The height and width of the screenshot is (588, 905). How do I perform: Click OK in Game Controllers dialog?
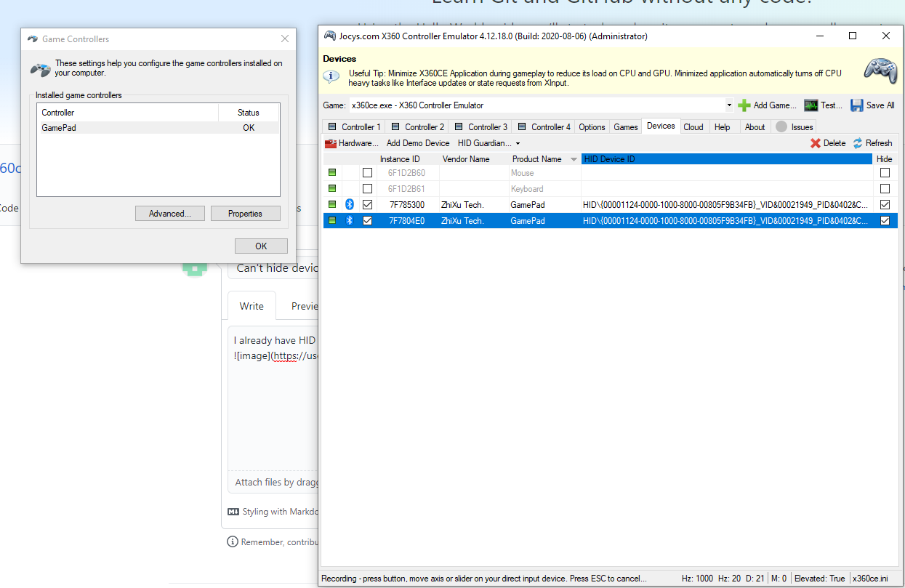click(261, 246)
